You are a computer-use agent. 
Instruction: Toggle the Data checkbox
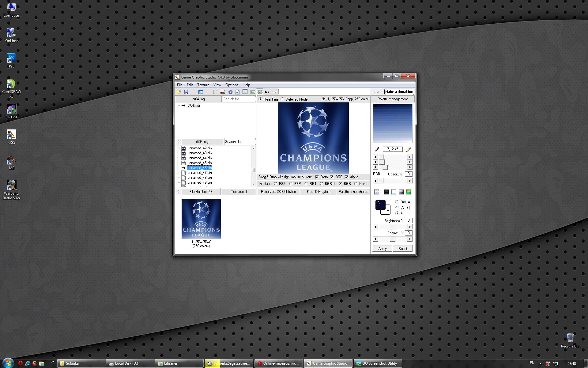pyautogui.click(x=317, y=177)
